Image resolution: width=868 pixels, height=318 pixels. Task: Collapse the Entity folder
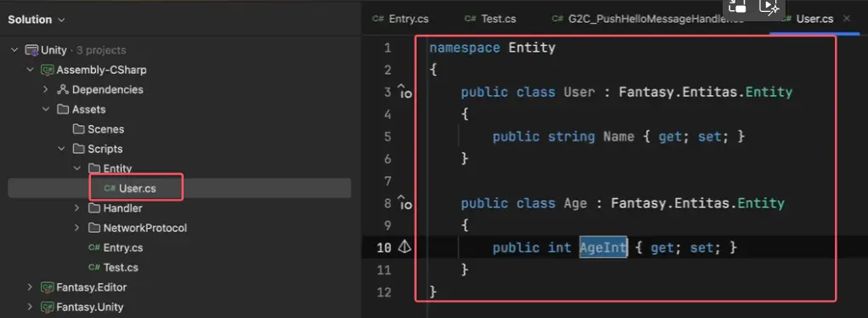tap(77, 168)
